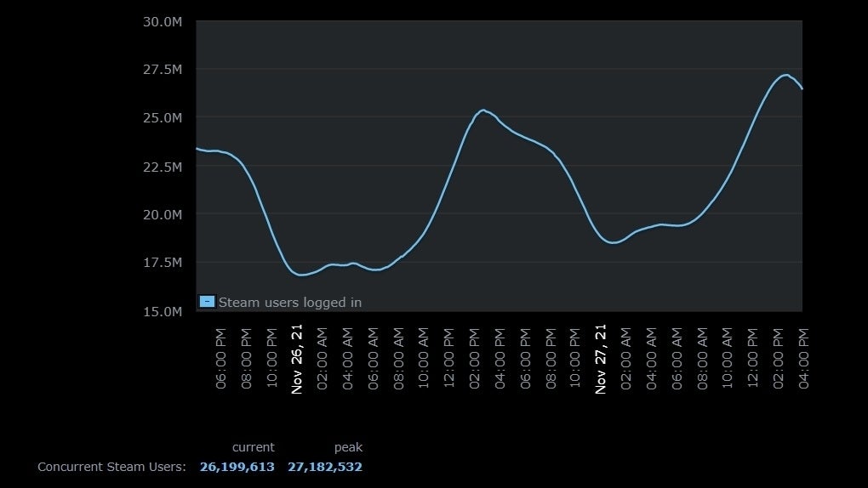Click the "peak" column header
This screenshot has width=868, height=488.
point(348,447)
